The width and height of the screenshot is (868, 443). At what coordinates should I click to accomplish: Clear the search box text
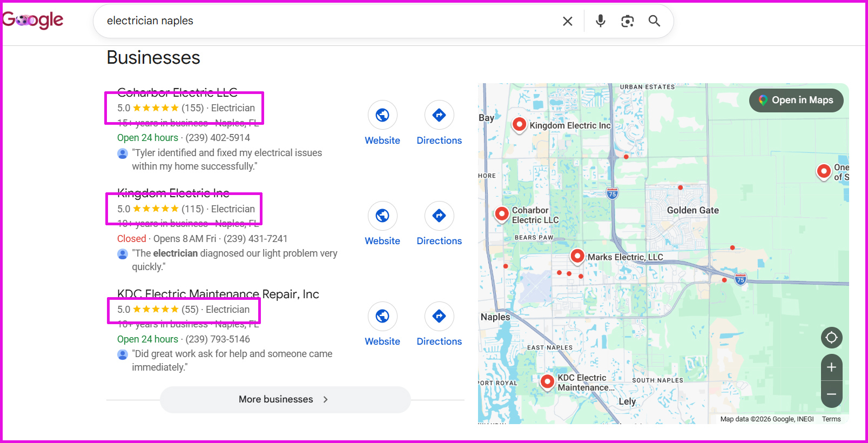coord(568,21)
